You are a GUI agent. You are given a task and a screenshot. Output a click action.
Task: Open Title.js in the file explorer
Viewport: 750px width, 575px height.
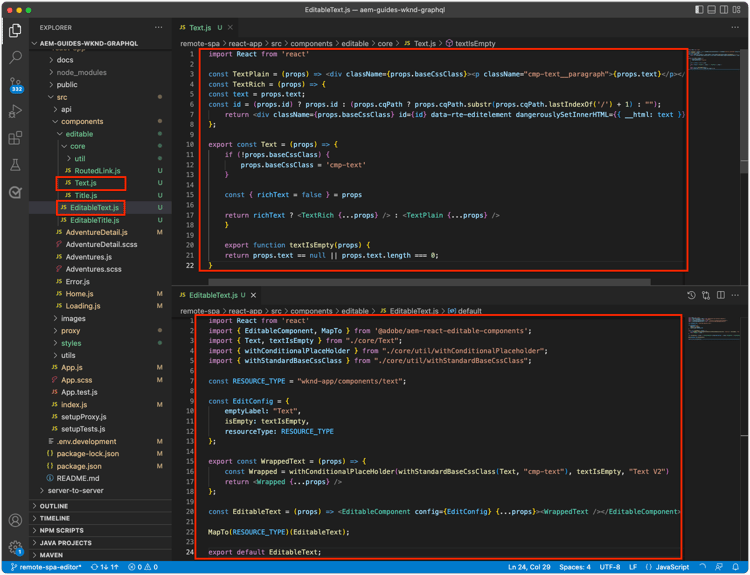86,195
